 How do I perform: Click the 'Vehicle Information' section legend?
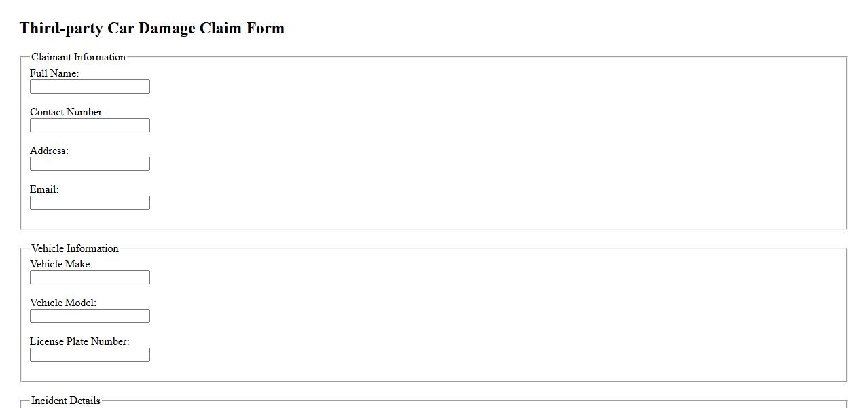tap(75, 248)
